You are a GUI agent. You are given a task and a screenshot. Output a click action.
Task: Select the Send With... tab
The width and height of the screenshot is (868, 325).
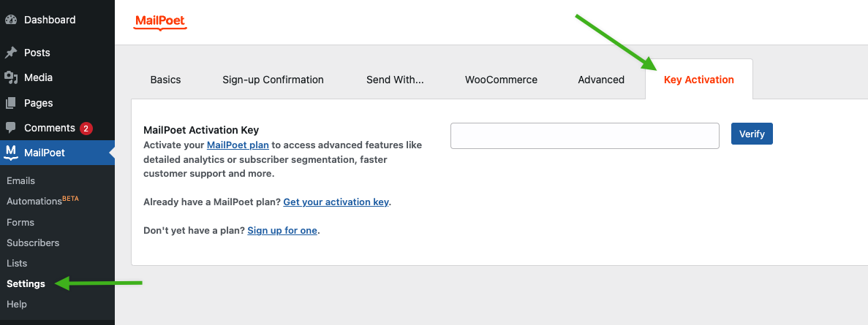[x=395, y=80]
